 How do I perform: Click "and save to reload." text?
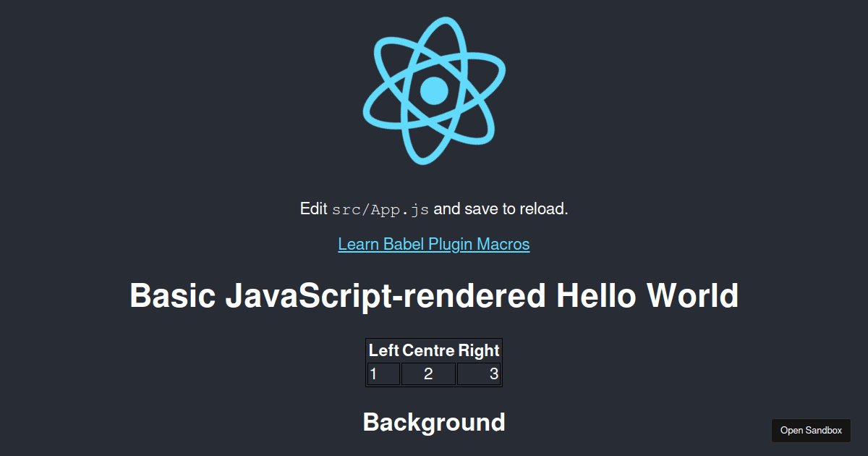(501, 209)
